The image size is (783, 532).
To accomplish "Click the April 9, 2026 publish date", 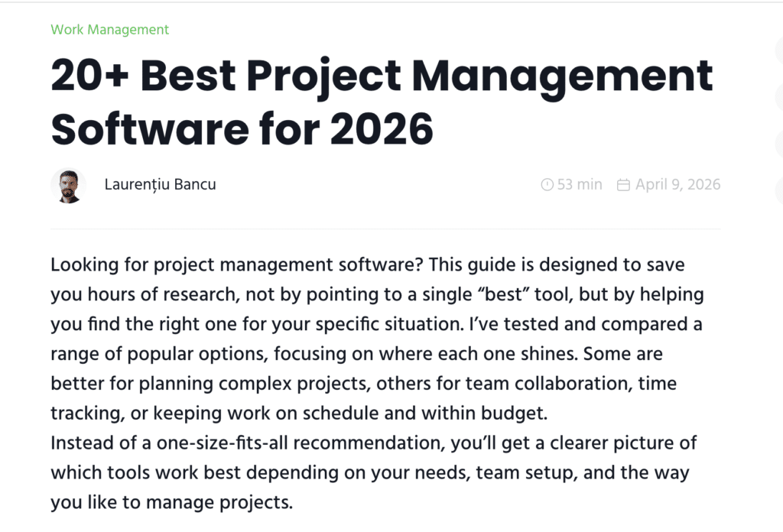I will 677,185.
